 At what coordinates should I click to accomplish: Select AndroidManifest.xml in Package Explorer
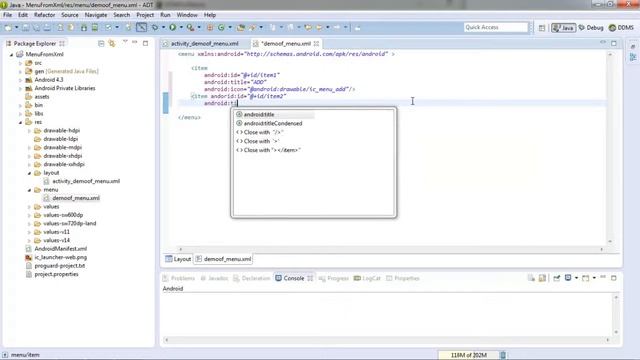pyautogui.click(x=60, y=249)
